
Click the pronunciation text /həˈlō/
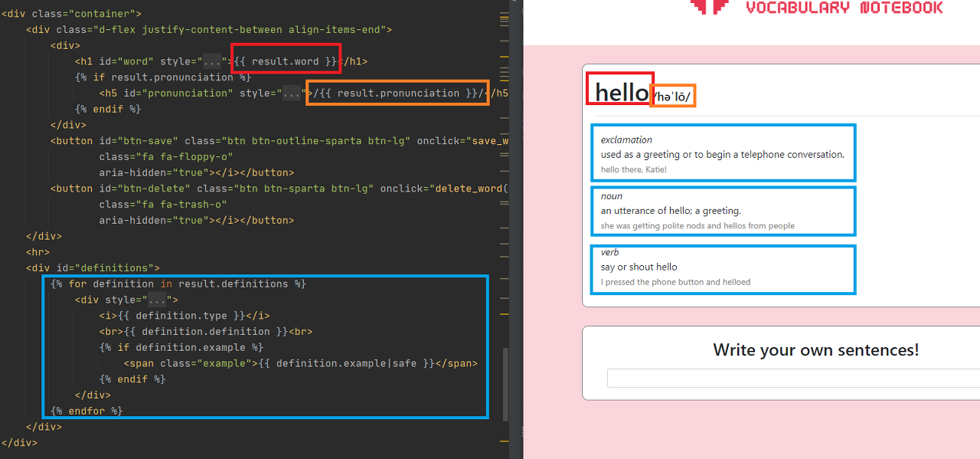672,97
